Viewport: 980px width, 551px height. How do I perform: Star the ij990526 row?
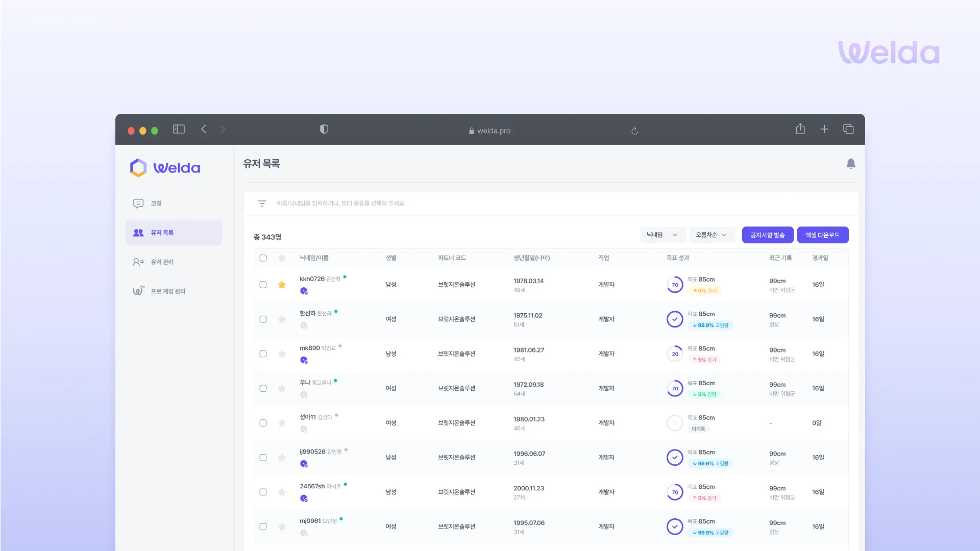point(282,458)
